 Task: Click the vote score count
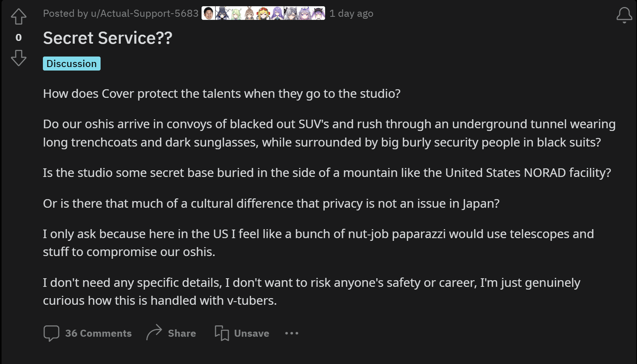click(x=19, y=37)
